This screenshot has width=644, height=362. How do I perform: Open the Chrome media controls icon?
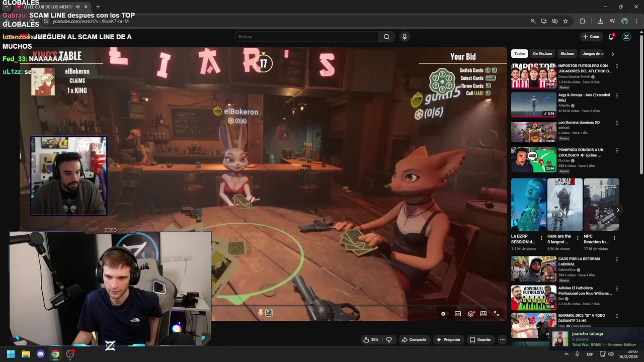(x=612, y=21)
